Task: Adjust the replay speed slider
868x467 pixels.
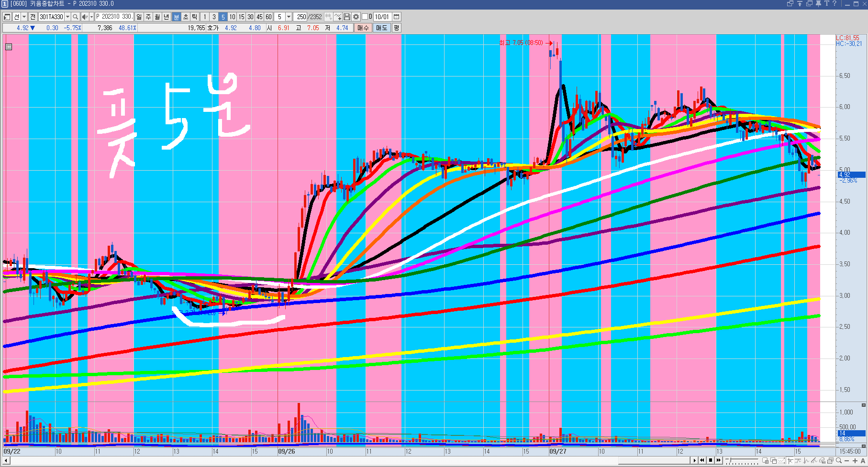Action: (742, 460)
